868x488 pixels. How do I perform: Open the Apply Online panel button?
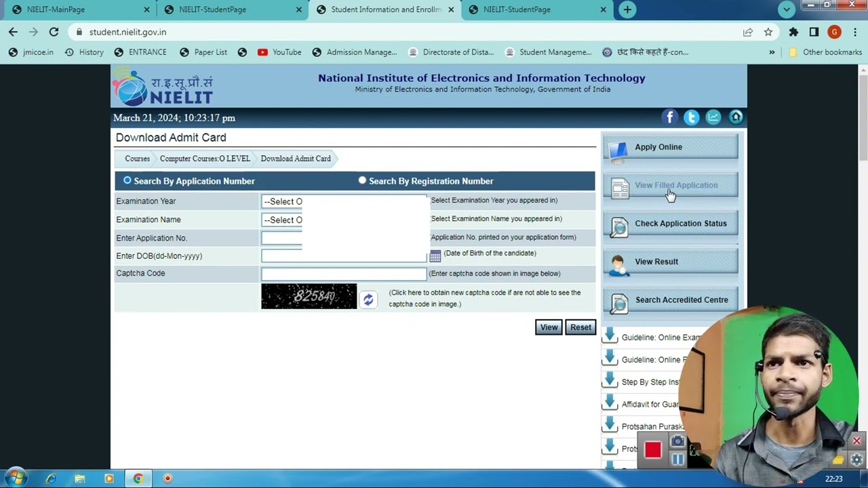[x=671, y=147]
